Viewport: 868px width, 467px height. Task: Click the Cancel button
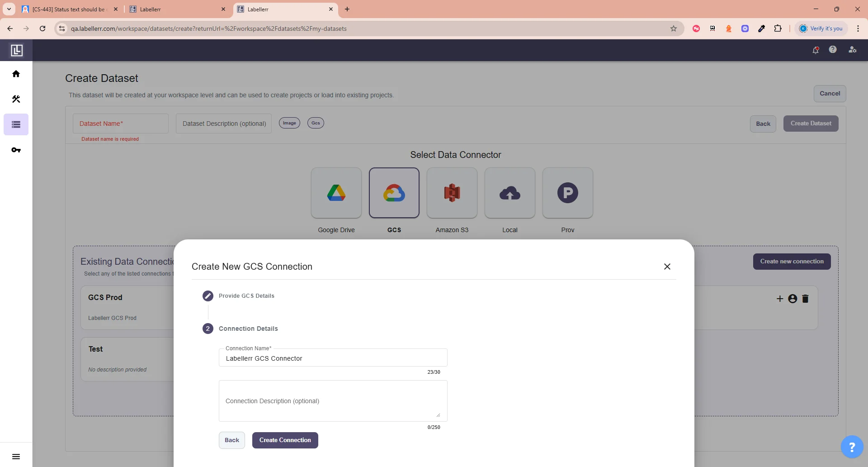coord(830,94)
